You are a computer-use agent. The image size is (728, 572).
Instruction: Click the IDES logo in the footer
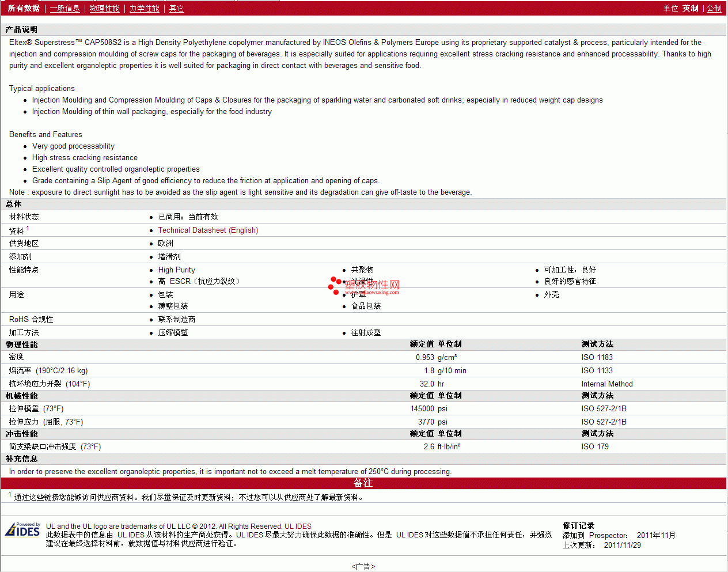22,530
